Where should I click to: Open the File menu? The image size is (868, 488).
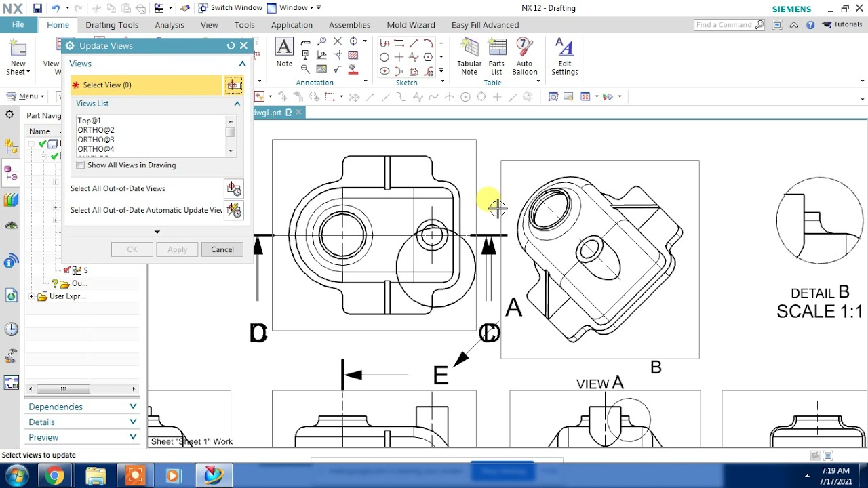[x=18, y=25]
